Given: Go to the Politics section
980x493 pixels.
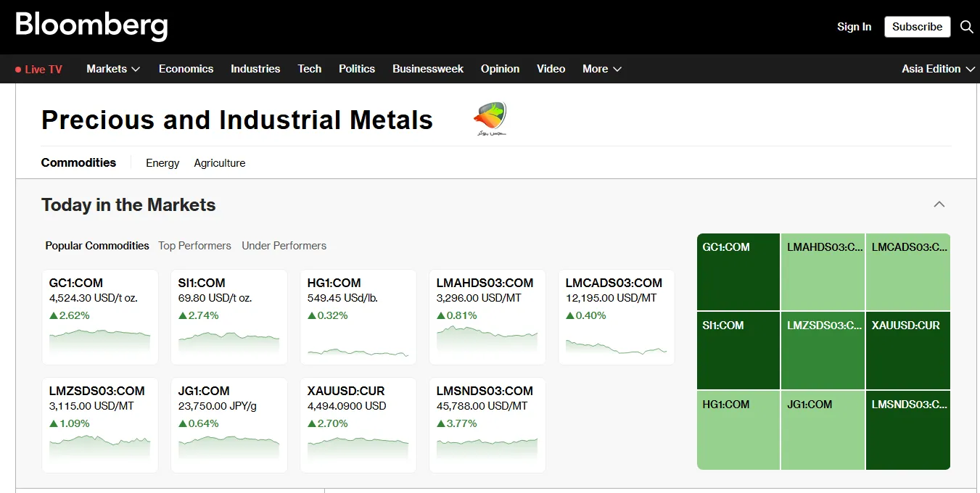Looking at the screenshot, I should click(357, 69).
